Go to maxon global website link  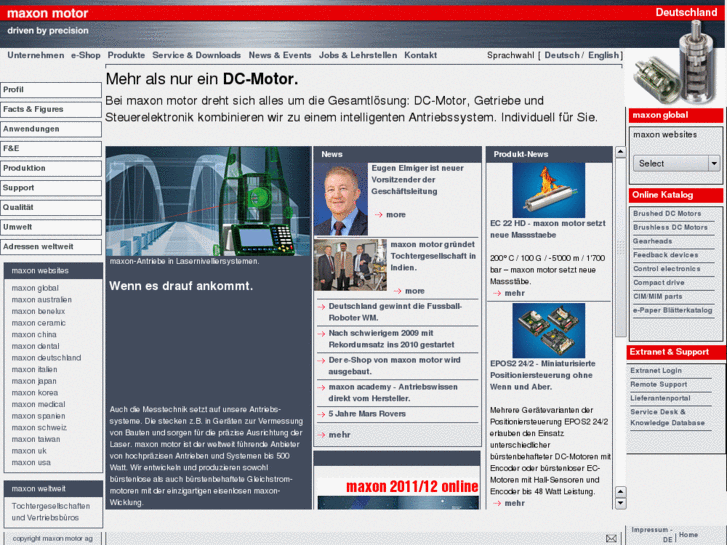pos(35,288)
